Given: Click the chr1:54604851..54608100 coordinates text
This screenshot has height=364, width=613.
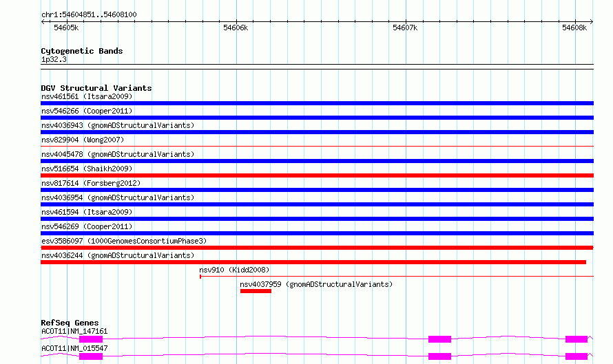Looking at the screenshot, I should pos(89,15).
